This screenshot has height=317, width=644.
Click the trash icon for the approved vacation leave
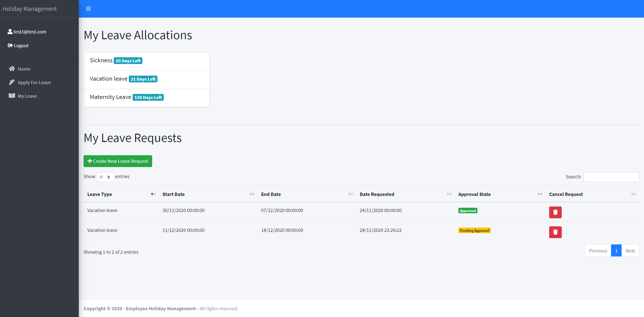555,212
